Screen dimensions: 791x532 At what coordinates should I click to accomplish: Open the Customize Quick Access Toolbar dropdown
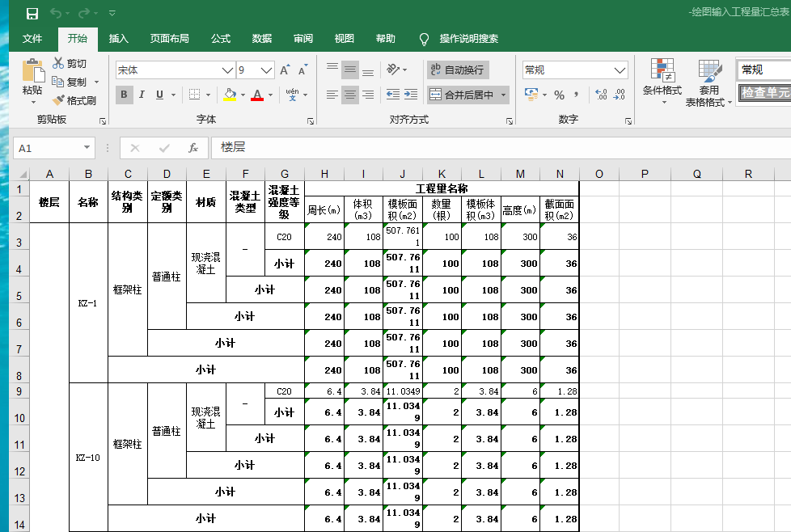(x=112, y=14)
